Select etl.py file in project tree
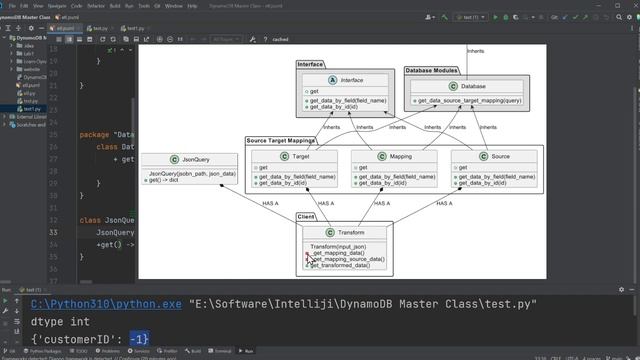Viewport: 640px width, 360px height. pyautogui.click(x=26, y=93)
